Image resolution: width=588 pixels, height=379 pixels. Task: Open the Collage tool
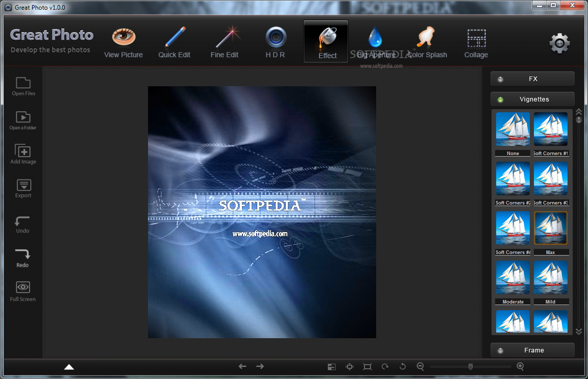pyautogui.click(x=476, y=43)
